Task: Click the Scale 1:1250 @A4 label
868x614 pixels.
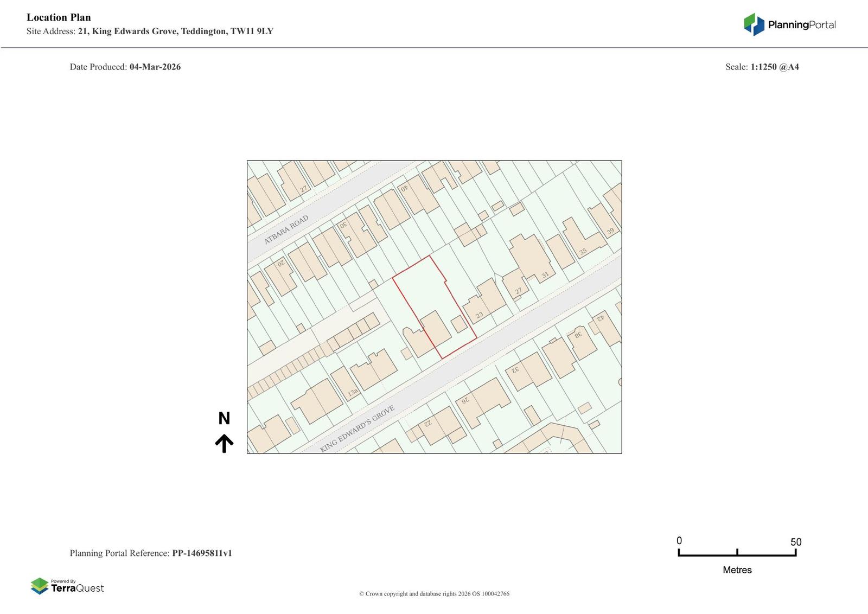Action: click(x=762, y=67)
